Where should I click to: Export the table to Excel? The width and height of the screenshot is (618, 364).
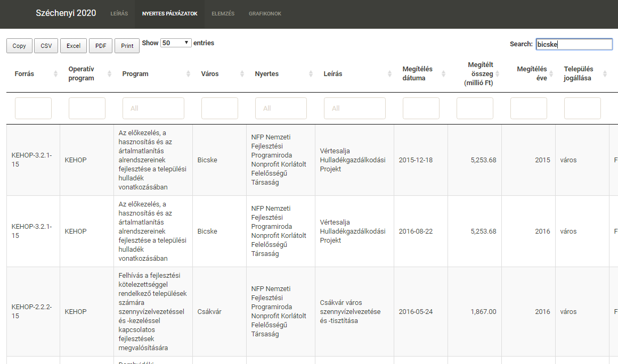point(74,46)
